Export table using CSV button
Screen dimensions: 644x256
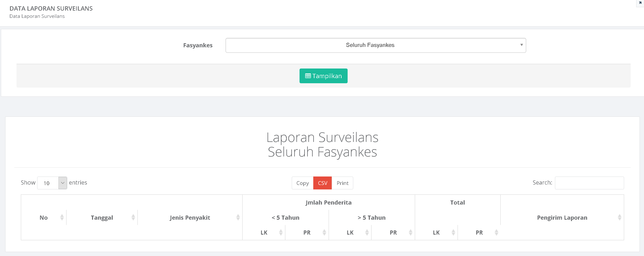click(x=322, y=183)
